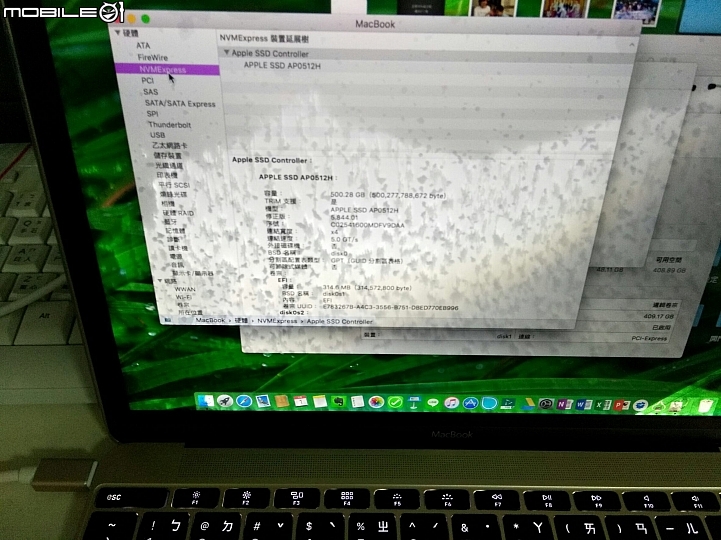The width and height of the screenshot is (721, 540).
Task: Select 乙太網路卡 in the sidebar
Action: point(169,145)
